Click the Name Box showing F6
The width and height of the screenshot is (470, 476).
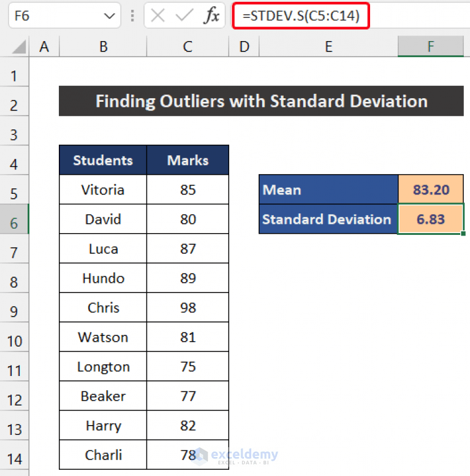pos(64,15)
